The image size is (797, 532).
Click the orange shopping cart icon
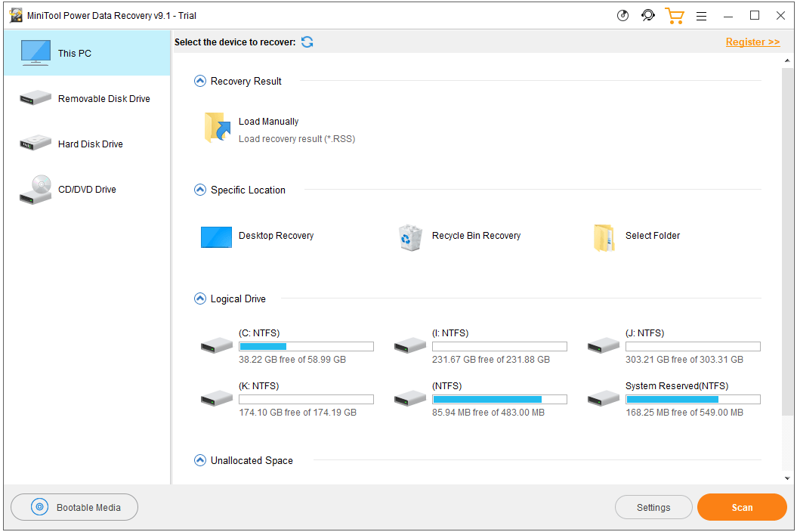tap(675, 16)
